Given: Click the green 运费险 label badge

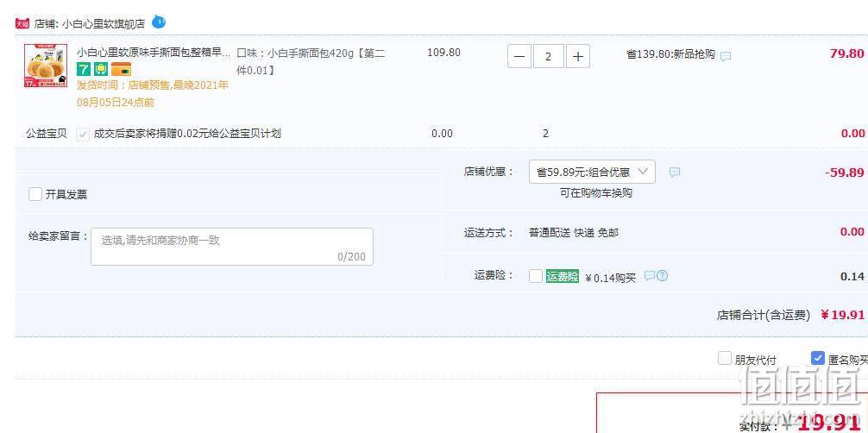Looking at the screenshot, I should [562, 276].
